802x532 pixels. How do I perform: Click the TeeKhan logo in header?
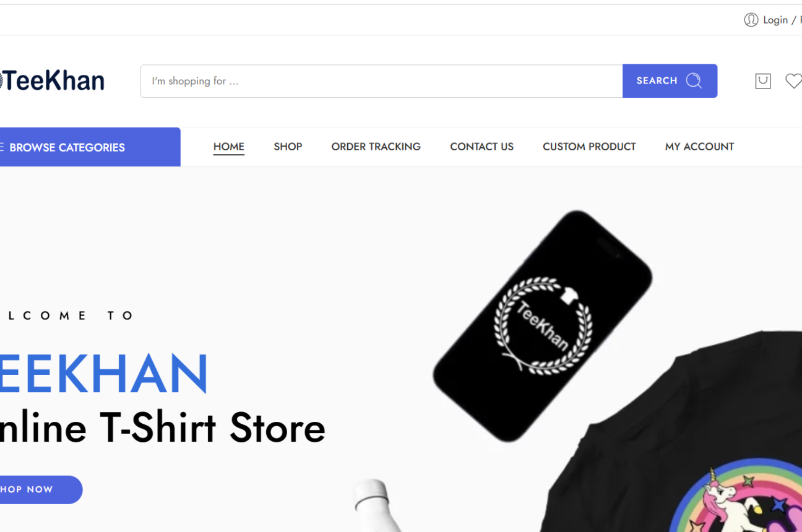pos(52,81)
